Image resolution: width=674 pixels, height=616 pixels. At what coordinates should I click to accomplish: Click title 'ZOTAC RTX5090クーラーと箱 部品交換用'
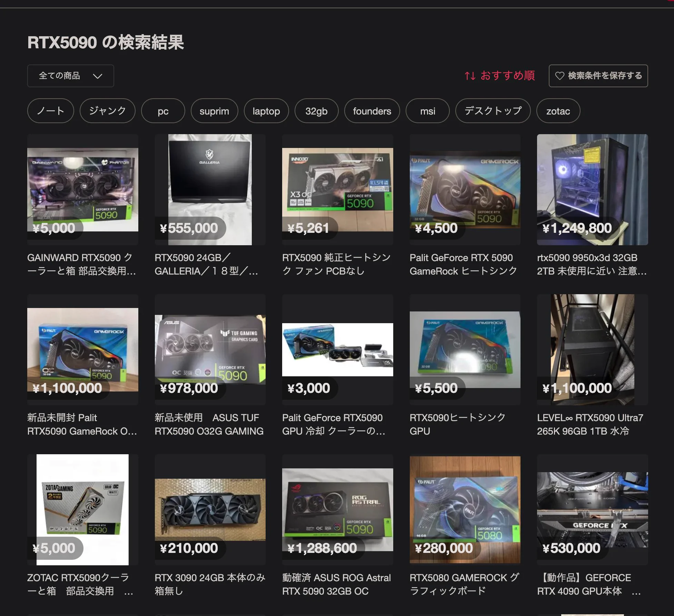point(80,584)
